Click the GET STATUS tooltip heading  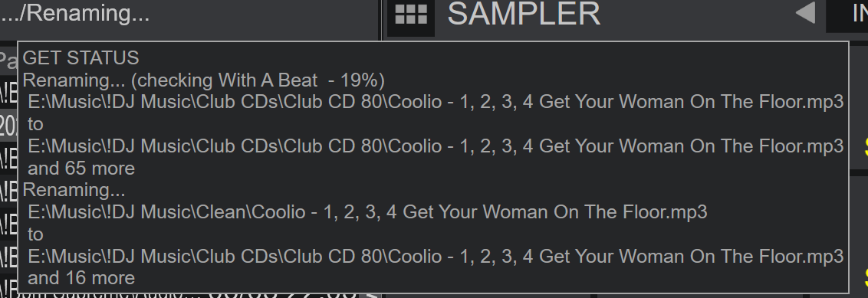pyautogui.click(x=81, y=58)
